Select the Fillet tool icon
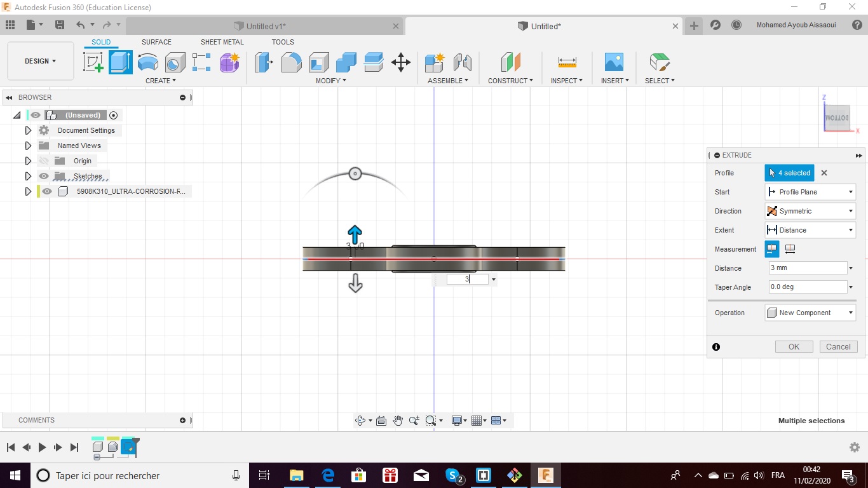 (291, 62)
